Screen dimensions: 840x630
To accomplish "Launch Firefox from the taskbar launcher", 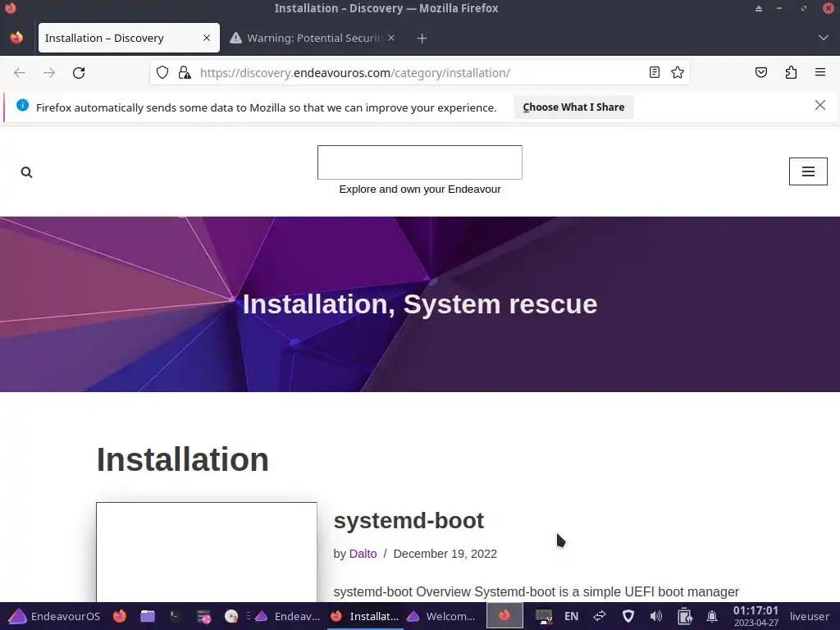I will coord(120,616).
